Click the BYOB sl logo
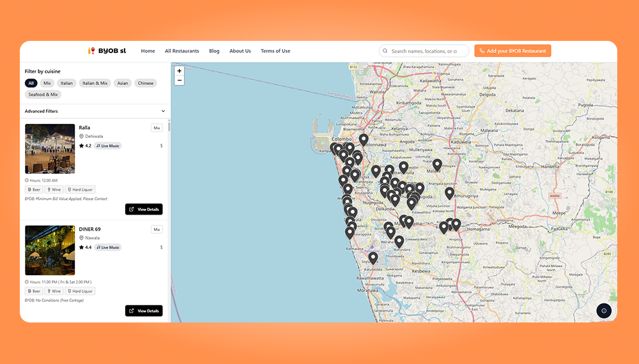 point(107,51)
